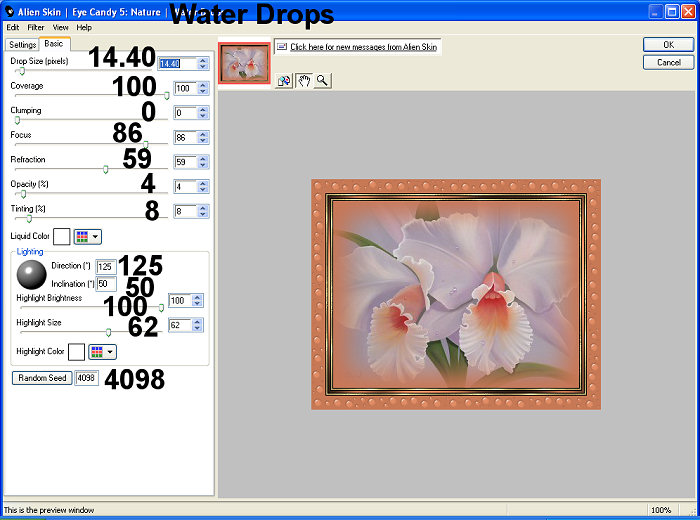Click the Alien Skin messages envelope icon
Viewport: 700px width, 520px height.
click(x=281, y=46)
